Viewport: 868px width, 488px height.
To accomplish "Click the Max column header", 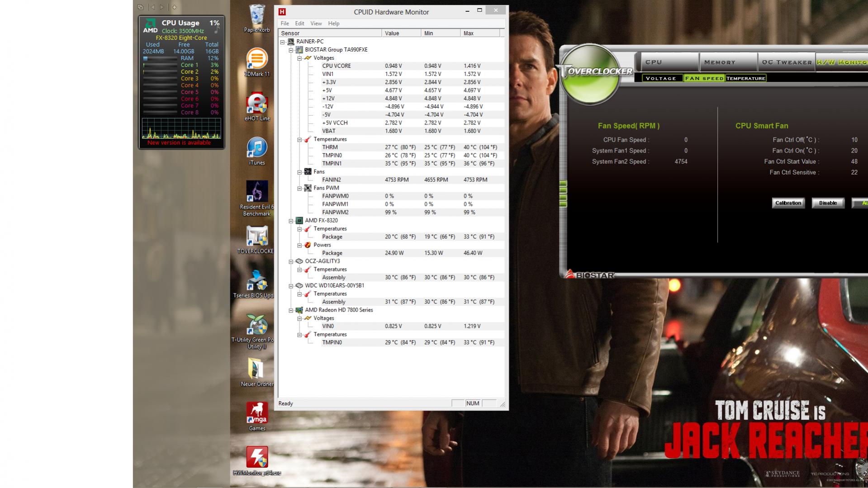I will [480, 33].
